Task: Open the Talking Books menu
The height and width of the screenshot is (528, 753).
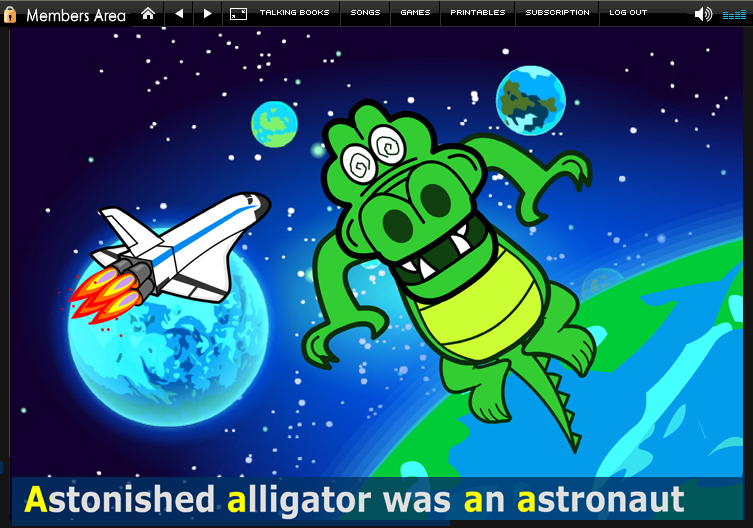Action: tap(294, 12)
